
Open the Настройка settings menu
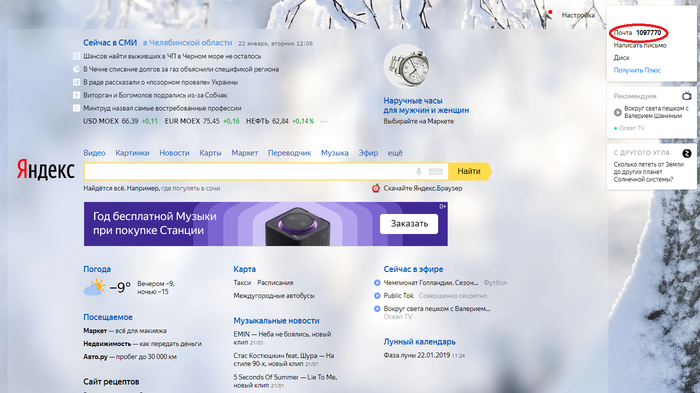coord(578,15)
